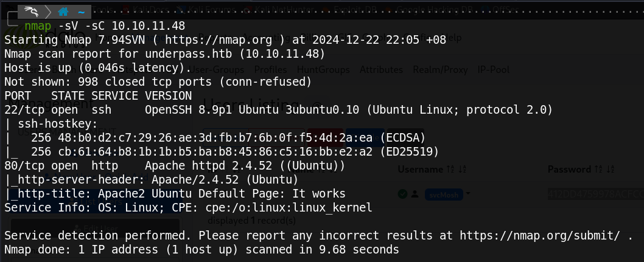Click the blue home icon in prompt
The width and height of the screenshot is (644, 262).
coord(63,12)
